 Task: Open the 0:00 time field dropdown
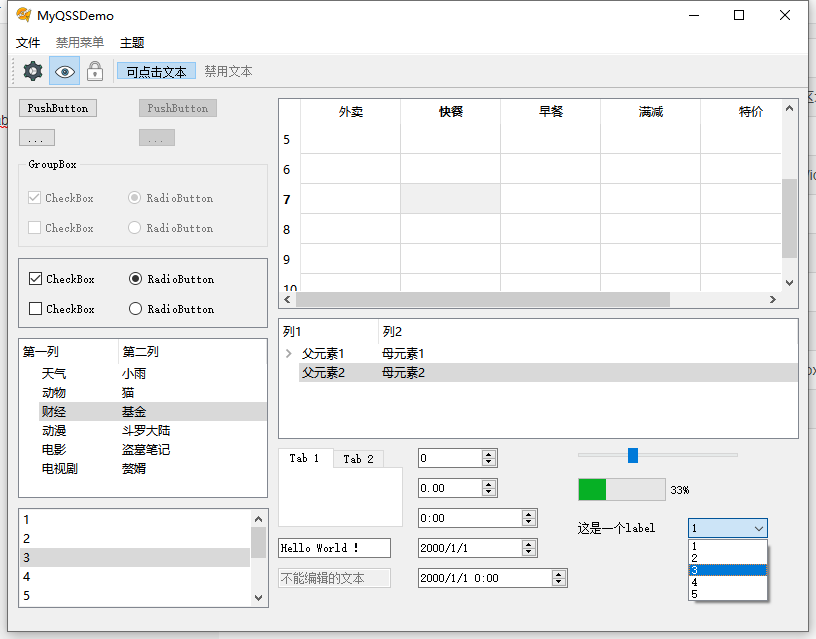point(530,518)
